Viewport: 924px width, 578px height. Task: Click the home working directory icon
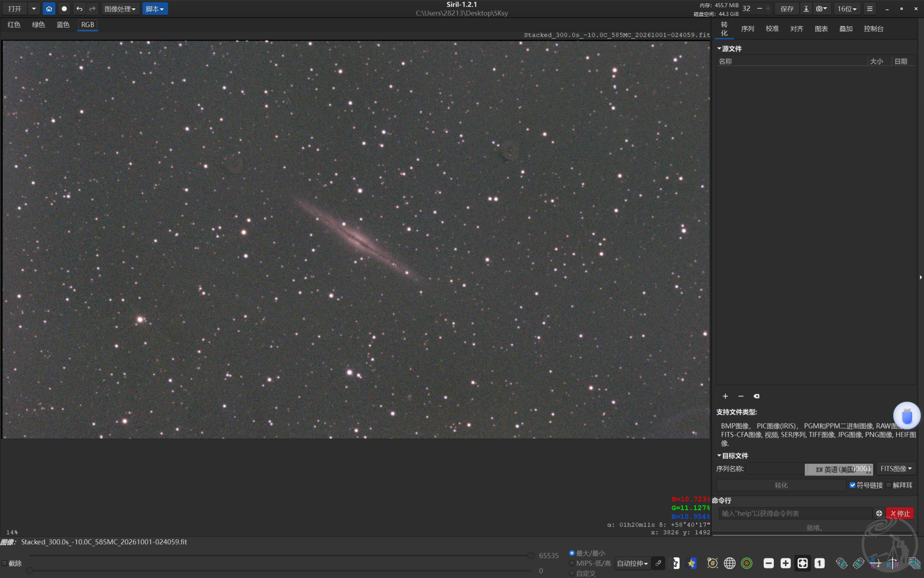(49, 9)
